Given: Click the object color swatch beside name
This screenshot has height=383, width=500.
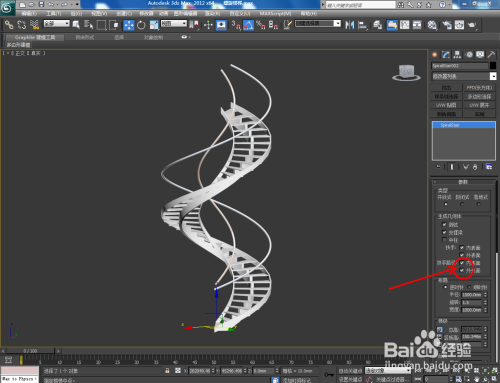Looking at the screenshot, I should click(x=493, y=66).
